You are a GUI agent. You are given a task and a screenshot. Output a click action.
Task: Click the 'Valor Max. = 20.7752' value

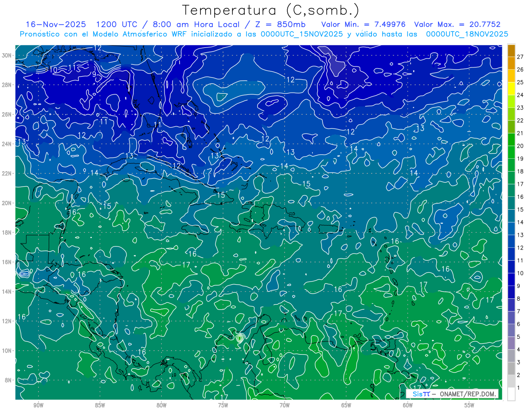(457, 24)
